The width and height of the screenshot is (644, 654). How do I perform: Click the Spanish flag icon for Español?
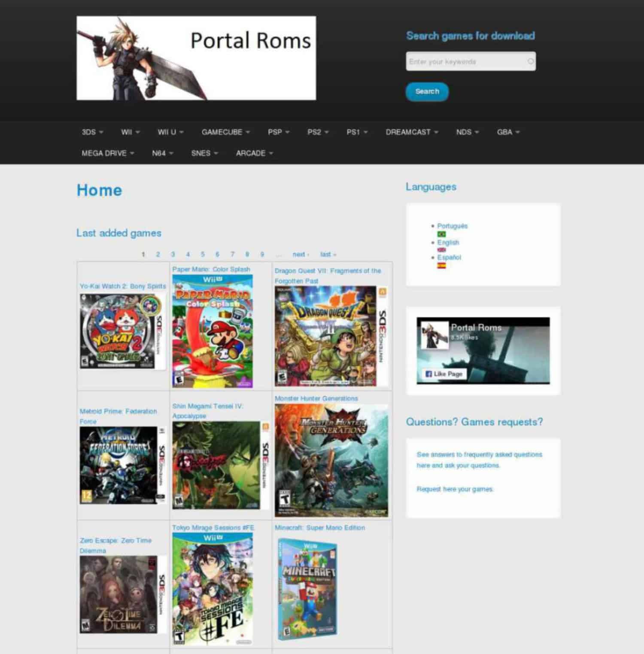pos(441,265)
